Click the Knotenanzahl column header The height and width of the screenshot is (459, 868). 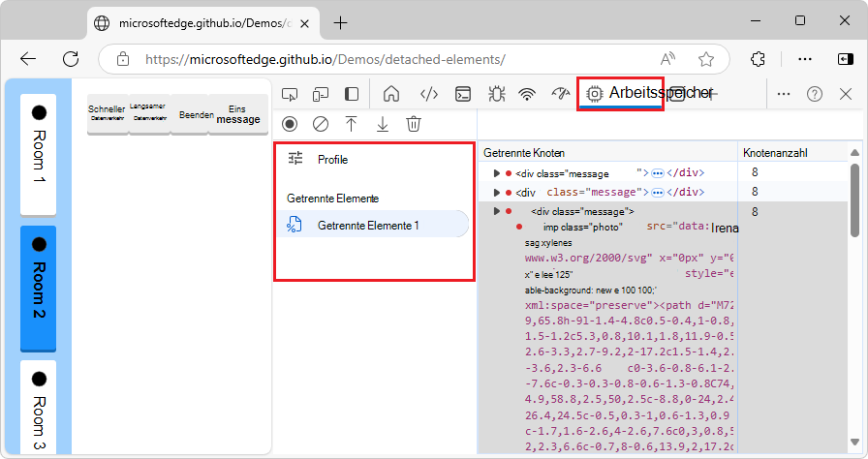(x=792, y=153)
